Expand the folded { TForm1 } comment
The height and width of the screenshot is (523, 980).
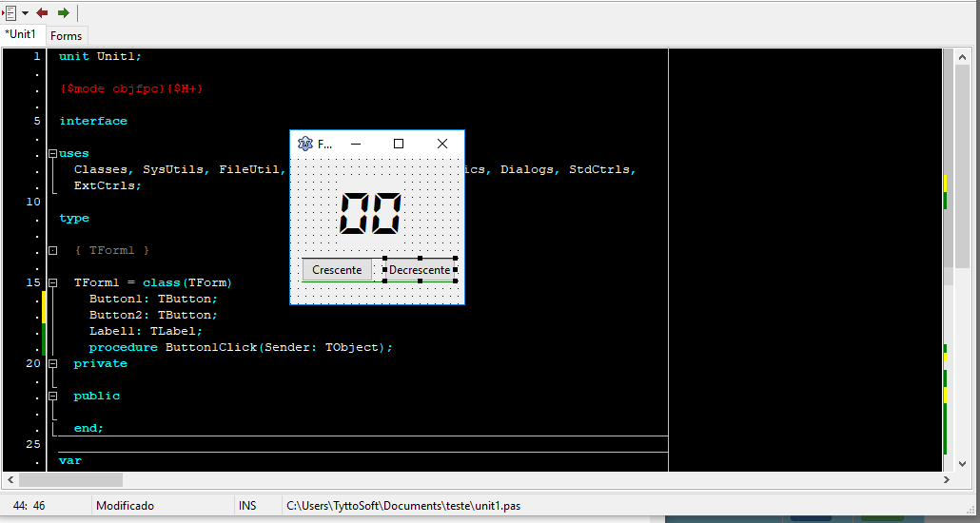coord(52,251)
